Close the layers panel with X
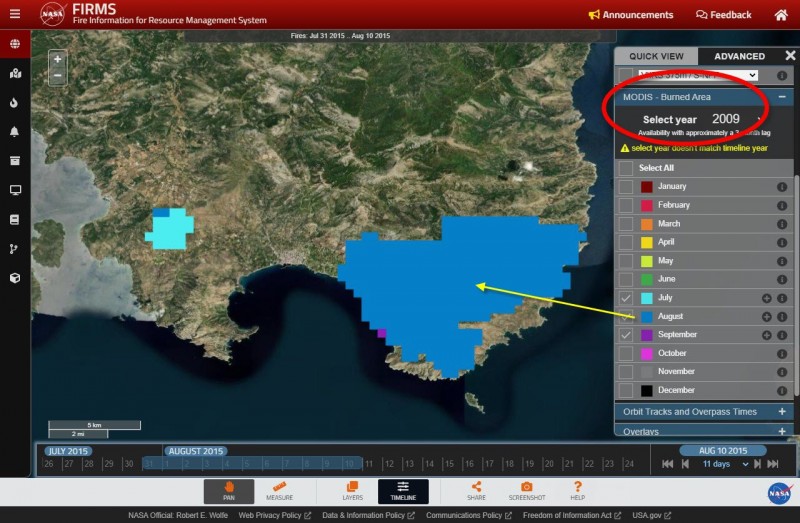The image size is (800, 523). 790,55
